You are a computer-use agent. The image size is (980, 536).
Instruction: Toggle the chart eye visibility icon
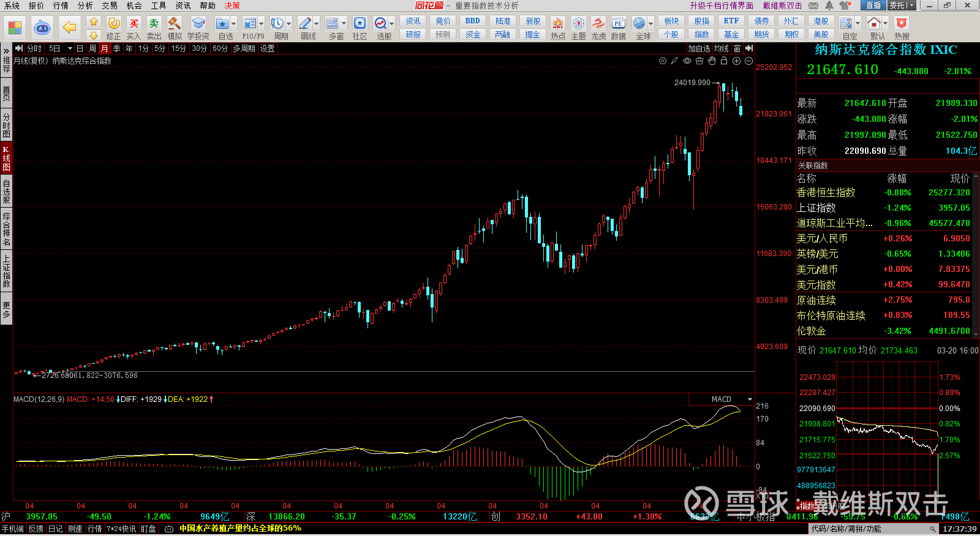click(687, 61)
